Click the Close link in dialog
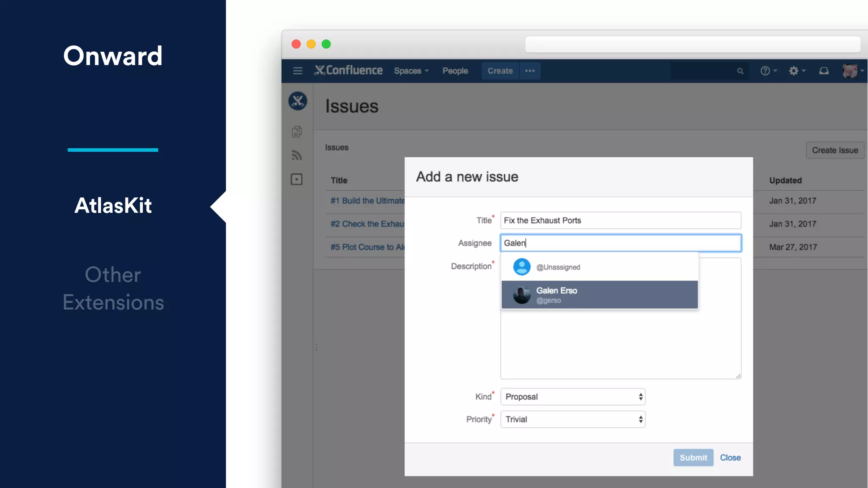Image resolution: width=868 pixels, height=488 pixels. (730, 458)
